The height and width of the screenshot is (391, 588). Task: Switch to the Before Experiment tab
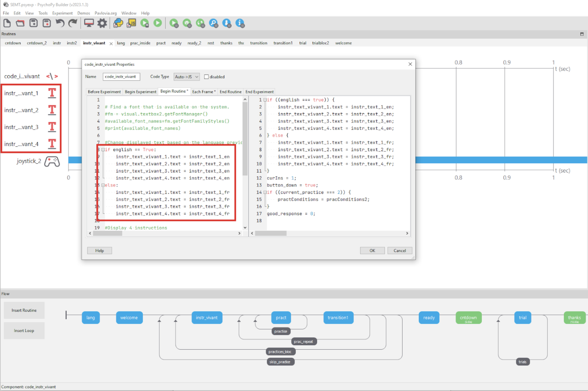click(x=104, y=91)
